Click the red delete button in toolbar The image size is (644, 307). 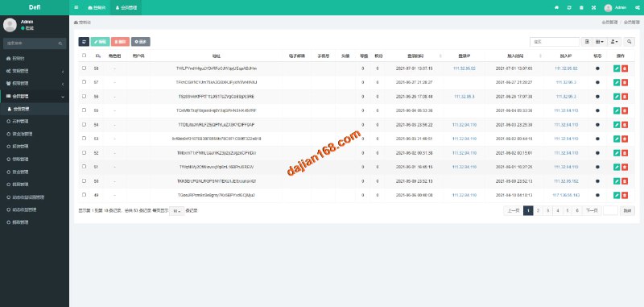(x=120, y=42)
